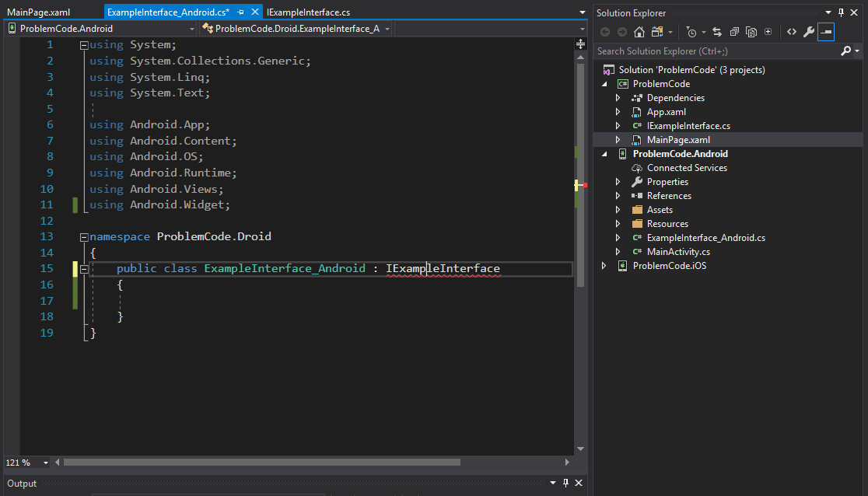
Task: Click the ExampleInterface_Android class name in code
Action: tap(285, 268)
